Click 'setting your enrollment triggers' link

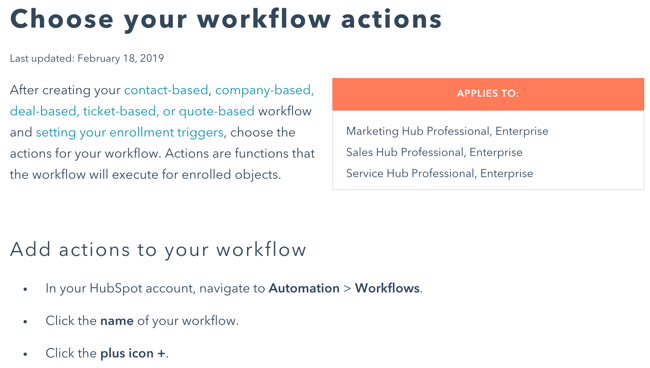pos(129,133)
